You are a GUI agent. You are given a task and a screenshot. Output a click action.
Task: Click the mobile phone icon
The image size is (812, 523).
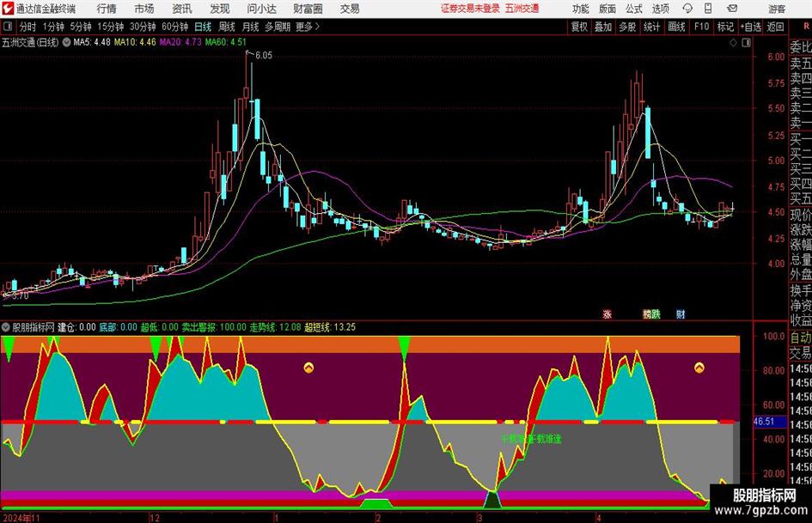click(x=708, y=9)
